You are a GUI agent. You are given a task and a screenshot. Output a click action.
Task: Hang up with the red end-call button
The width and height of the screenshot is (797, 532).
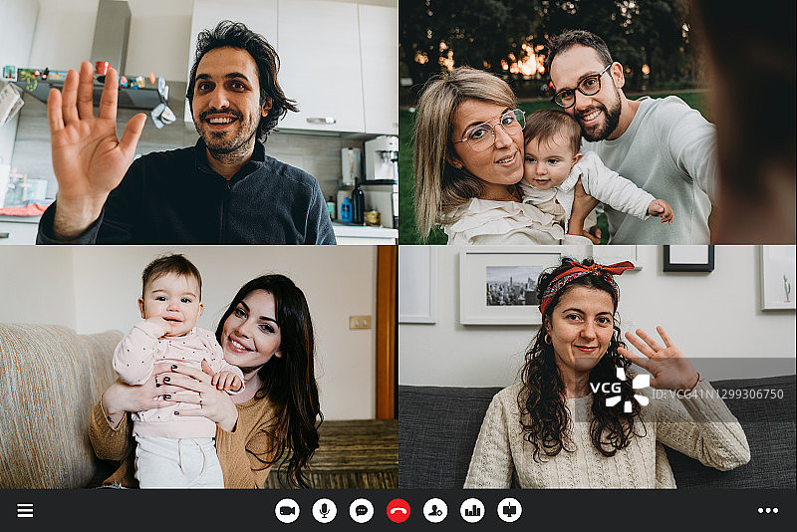[x=398, y=511]
